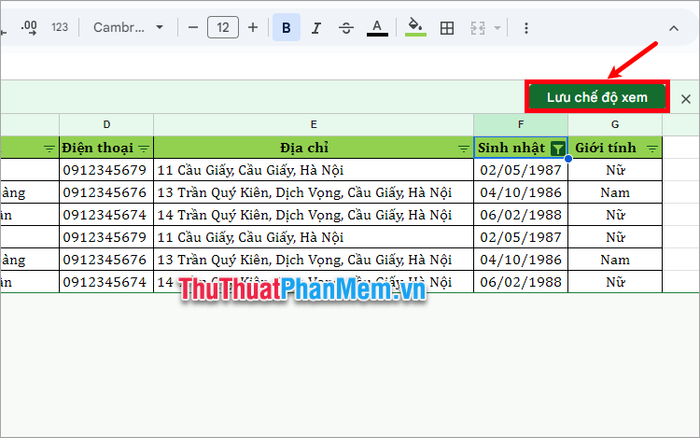Expand the merge cells dropdown arrow
The width and height of the screenshot is (700, 438).
pos(497,28)
